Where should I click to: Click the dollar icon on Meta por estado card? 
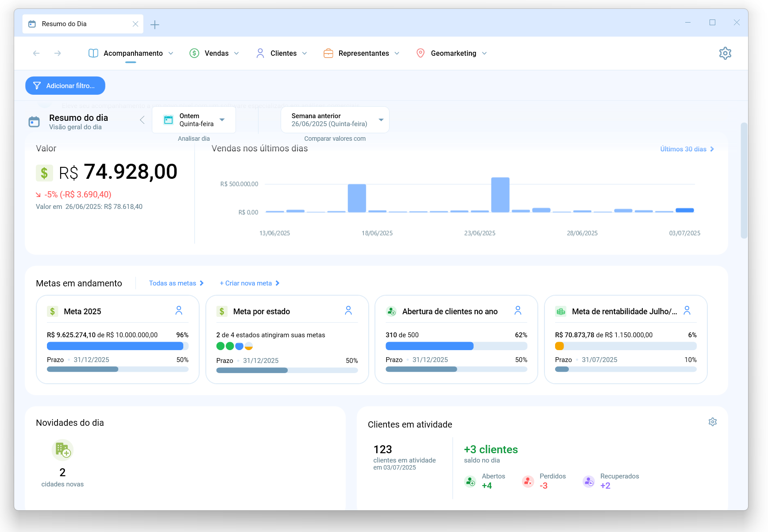click(222, 311)
